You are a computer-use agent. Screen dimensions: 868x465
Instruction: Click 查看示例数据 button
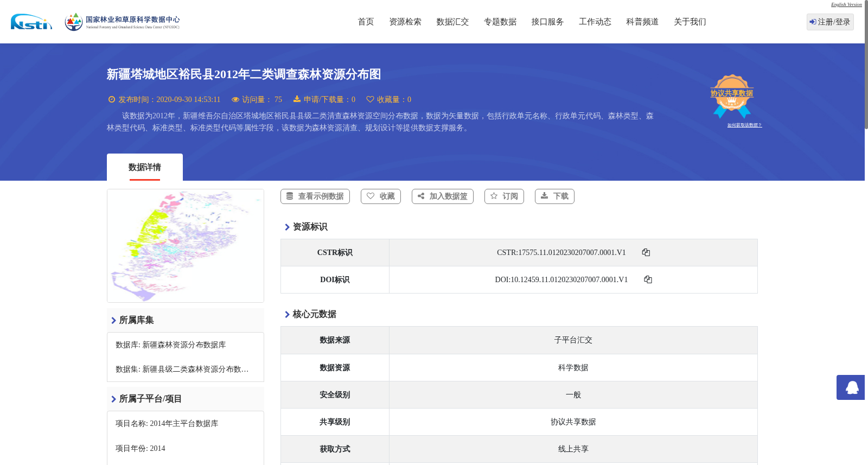coord(315,196)
